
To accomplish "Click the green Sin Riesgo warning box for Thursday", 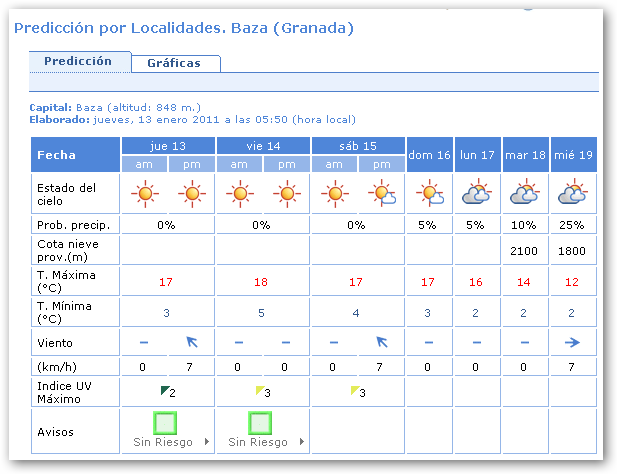I will [x=165, y=423].
